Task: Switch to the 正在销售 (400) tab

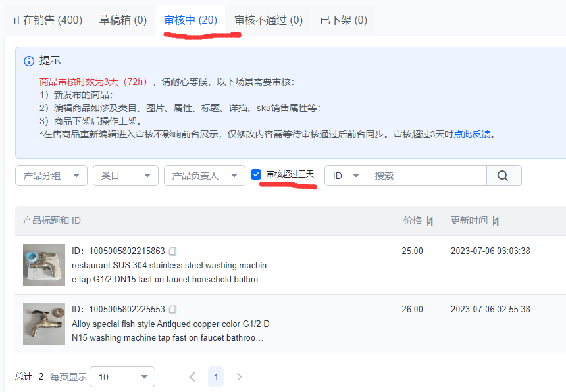Action: [47, 20]
